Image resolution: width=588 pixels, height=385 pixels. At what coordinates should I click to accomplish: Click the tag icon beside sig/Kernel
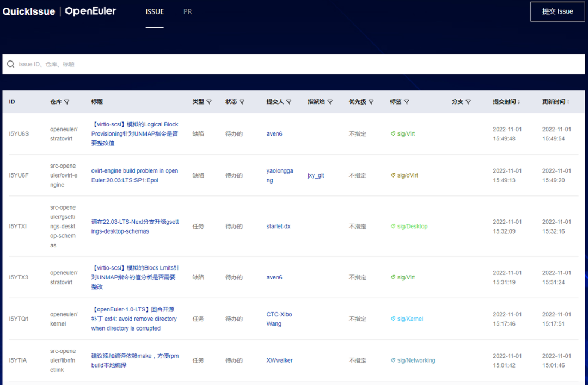(x=393, y=319)
